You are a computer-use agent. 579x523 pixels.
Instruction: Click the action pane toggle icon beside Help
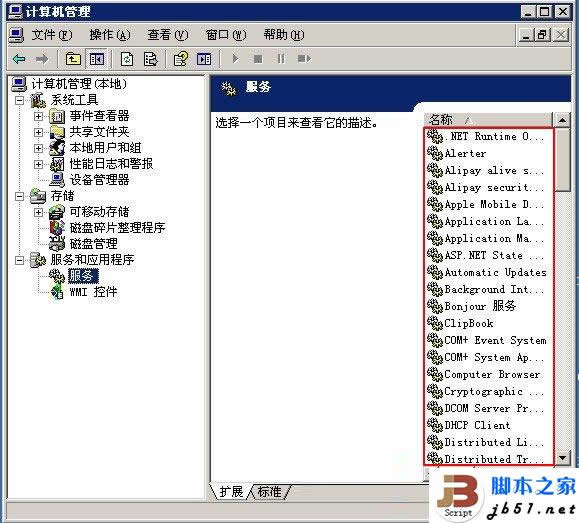coord(204,59)
